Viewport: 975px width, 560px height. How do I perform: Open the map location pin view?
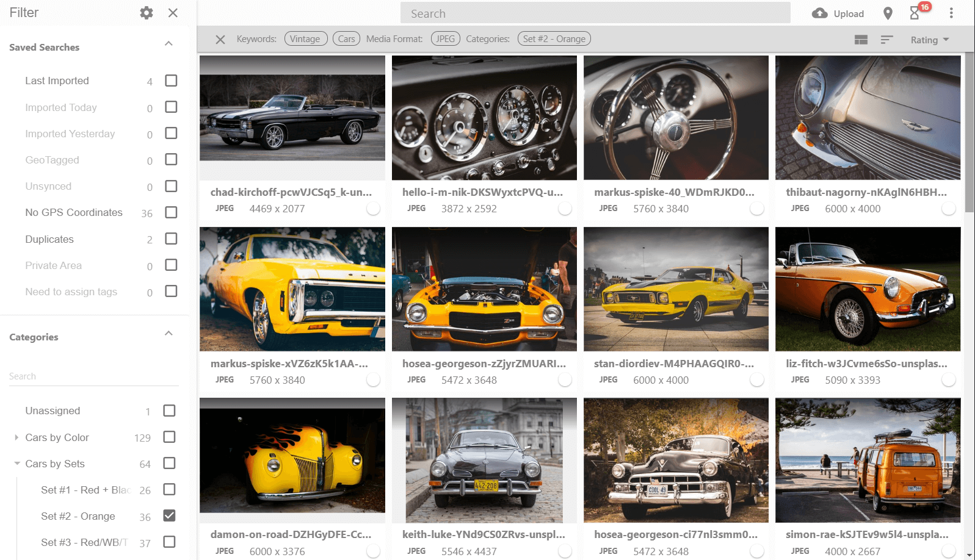(888, 13)
